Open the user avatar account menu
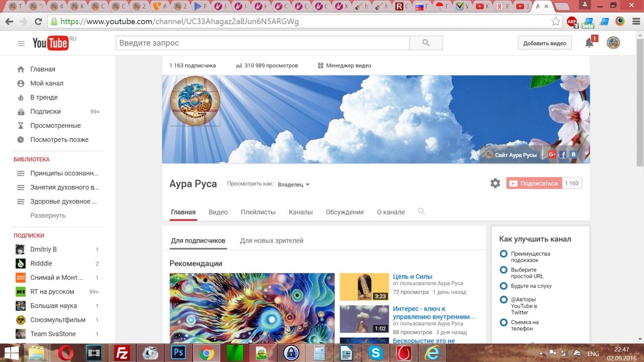The width and height of the screenshot is (644, 362). [x=613, y=43]
